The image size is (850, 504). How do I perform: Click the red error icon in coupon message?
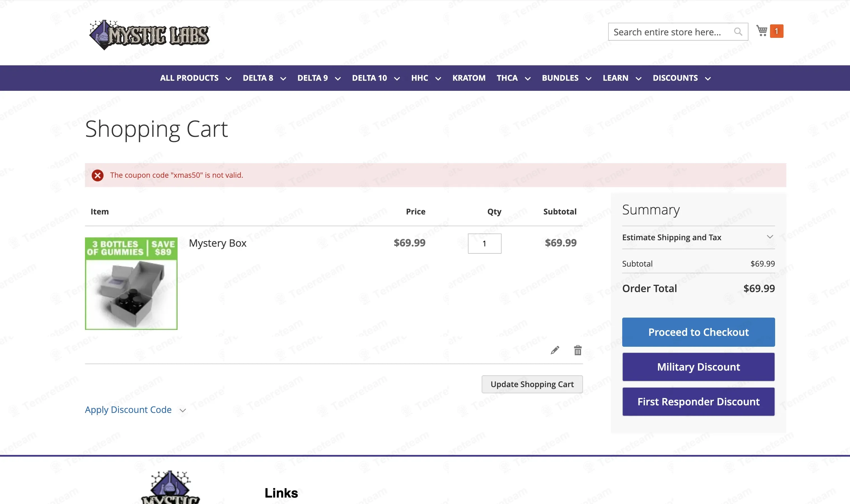click(x=98, y=175)
